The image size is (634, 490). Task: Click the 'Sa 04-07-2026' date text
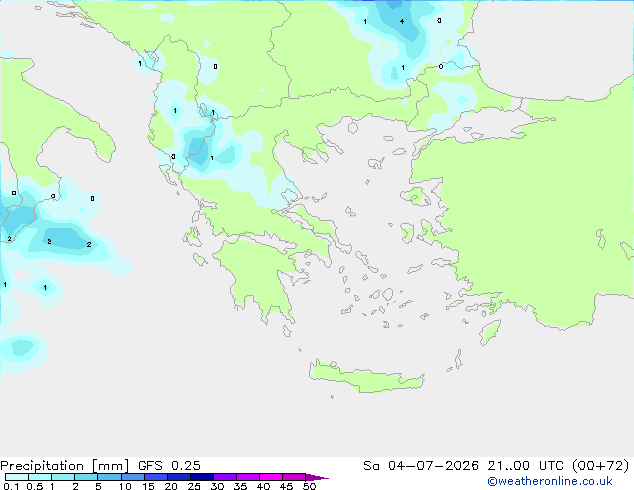421,466
